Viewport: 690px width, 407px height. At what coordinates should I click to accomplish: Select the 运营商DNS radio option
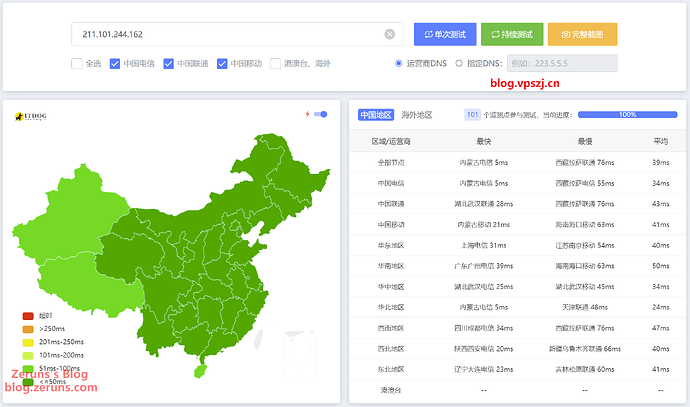(399, 64)
